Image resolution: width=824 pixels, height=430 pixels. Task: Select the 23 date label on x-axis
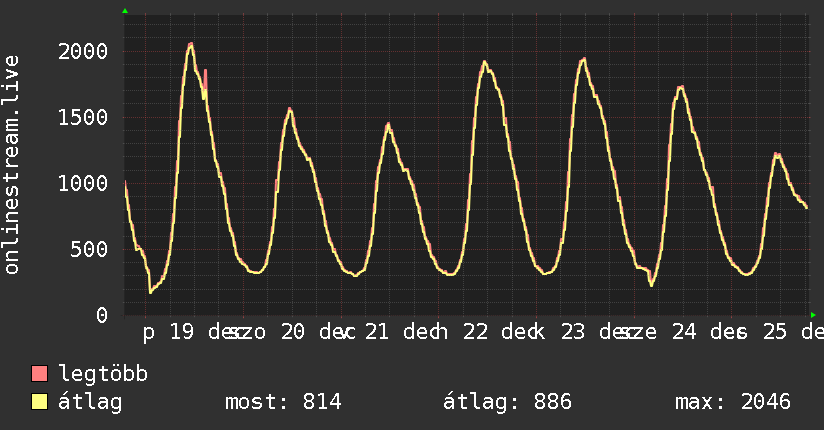coord(573,332)
